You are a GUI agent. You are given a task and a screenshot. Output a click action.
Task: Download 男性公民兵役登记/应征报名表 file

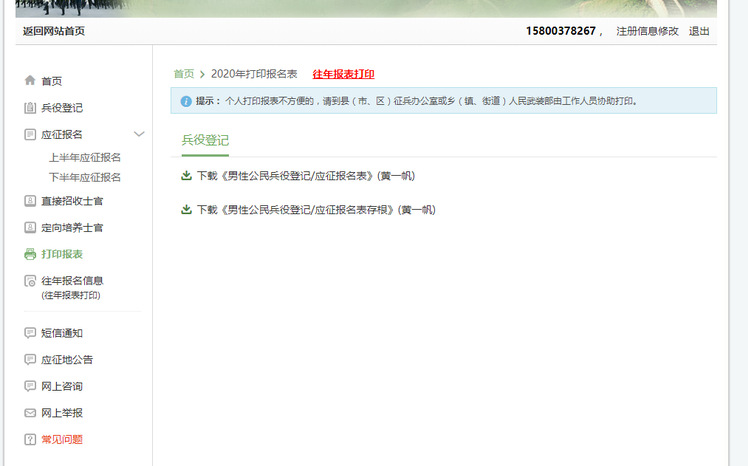coord(305,176)
